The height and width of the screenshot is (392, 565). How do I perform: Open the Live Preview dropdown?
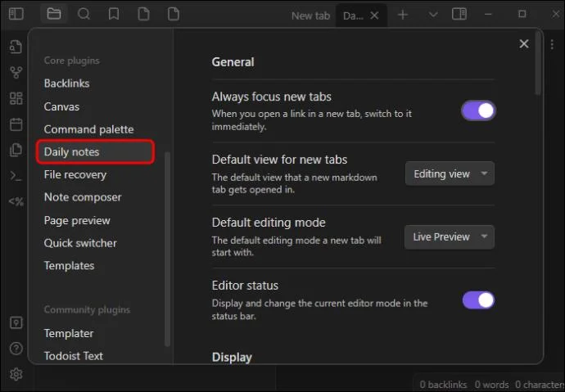pyautogui.click(x=450, y=237)
